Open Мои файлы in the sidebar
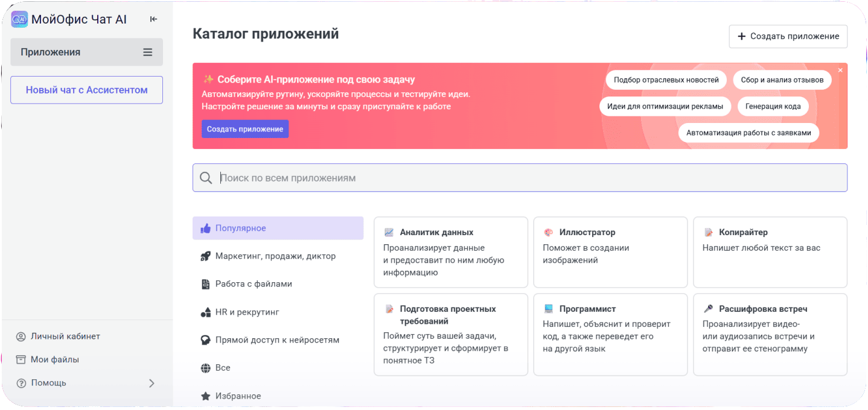Image resolution: width=868 pixels, height=410 pixels. coord(55,359)
